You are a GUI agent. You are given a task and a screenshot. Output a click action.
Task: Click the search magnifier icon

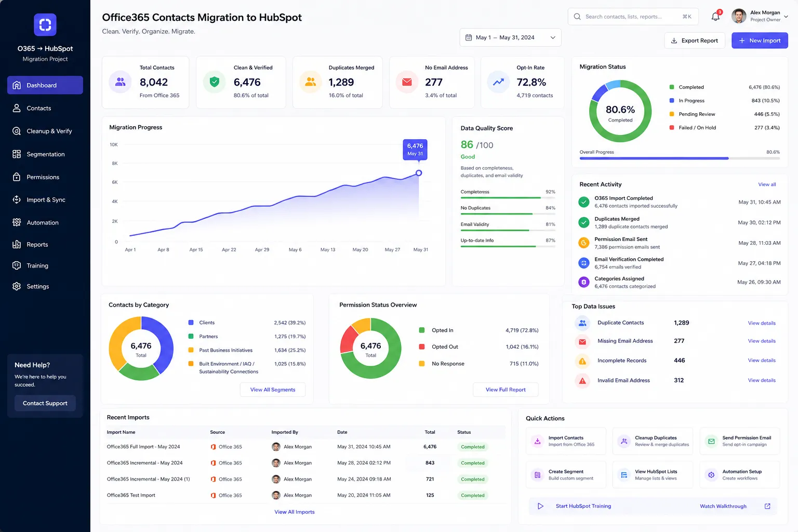pos(577,17)
